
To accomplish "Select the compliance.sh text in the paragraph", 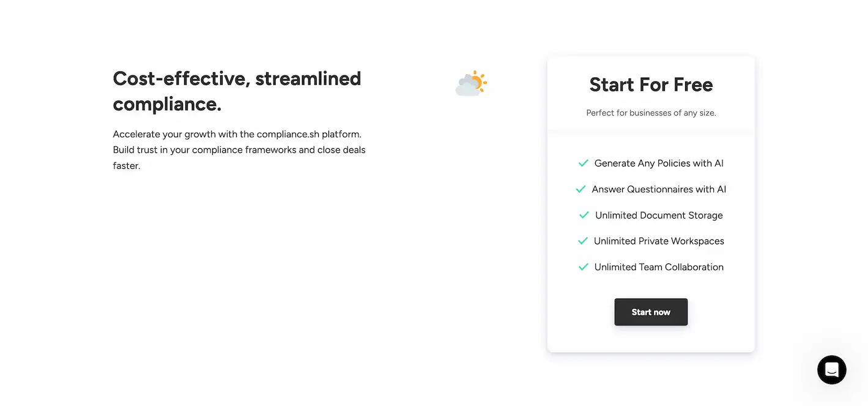I will [x=287, y=133].
